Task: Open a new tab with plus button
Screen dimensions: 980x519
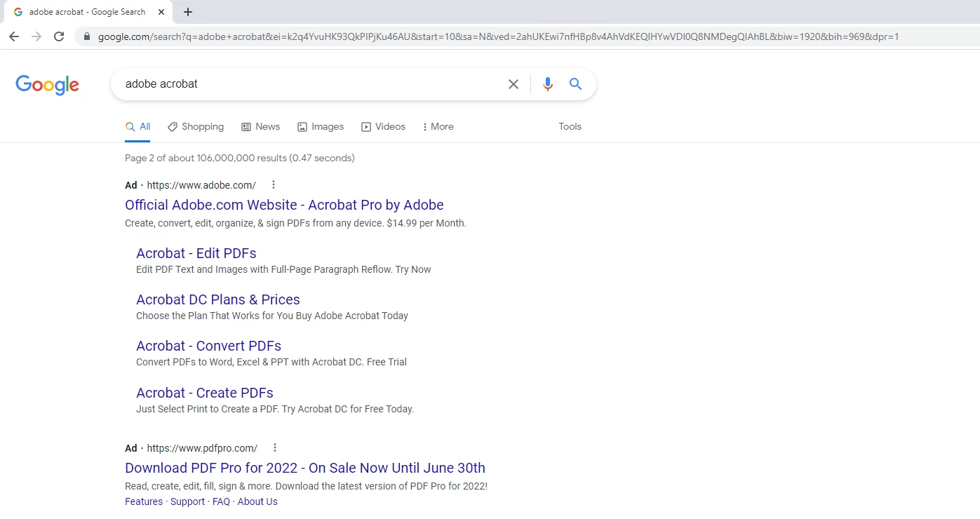Action: [188, 12]
